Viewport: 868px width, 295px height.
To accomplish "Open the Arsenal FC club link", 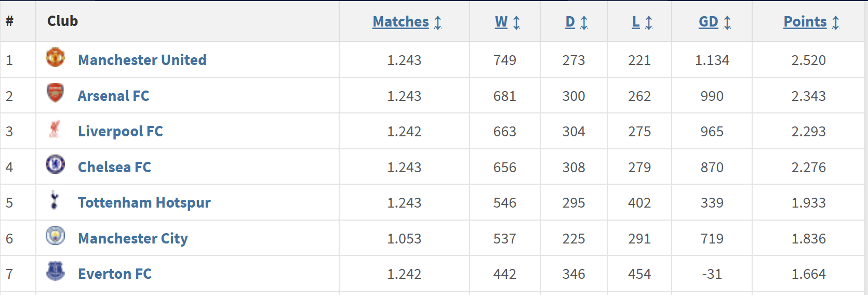I will point(113,96).
